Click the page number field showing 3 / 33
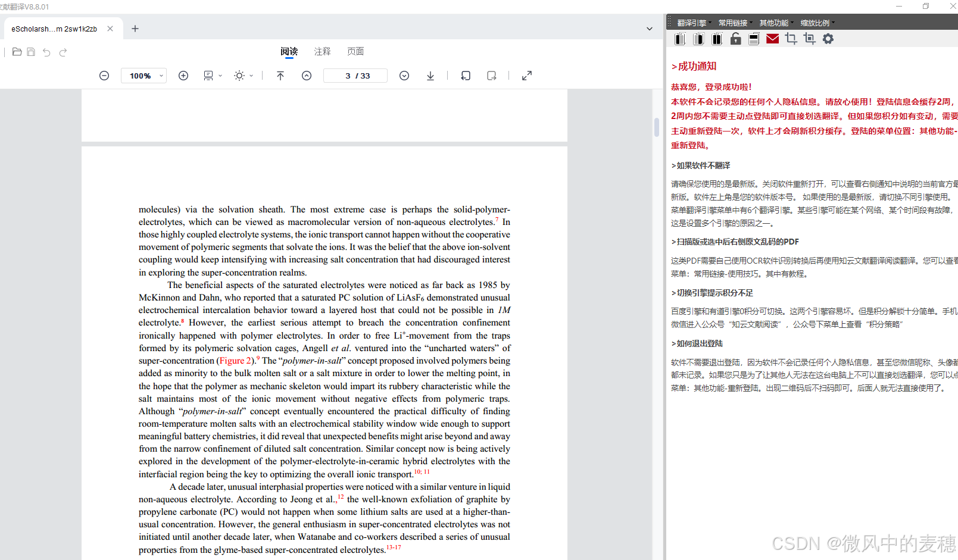958x560 pixels. click(x=355, y=76)
